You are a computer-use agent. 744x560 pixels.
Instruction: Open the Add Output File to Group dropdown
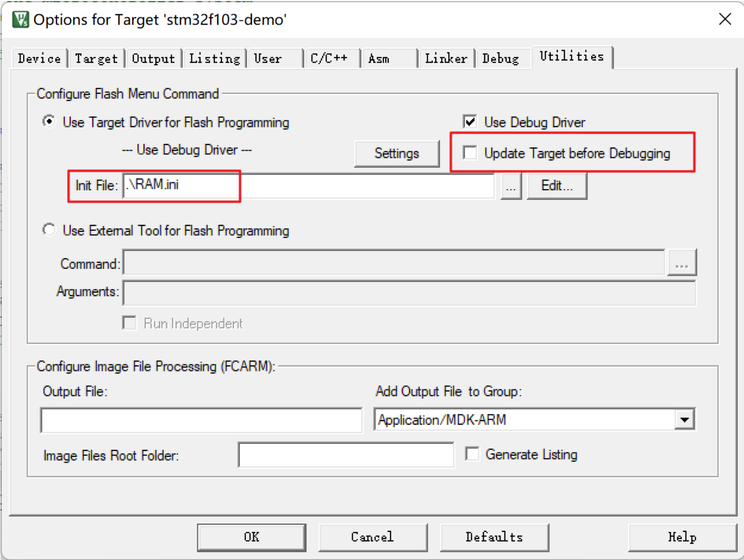point(685,420)
